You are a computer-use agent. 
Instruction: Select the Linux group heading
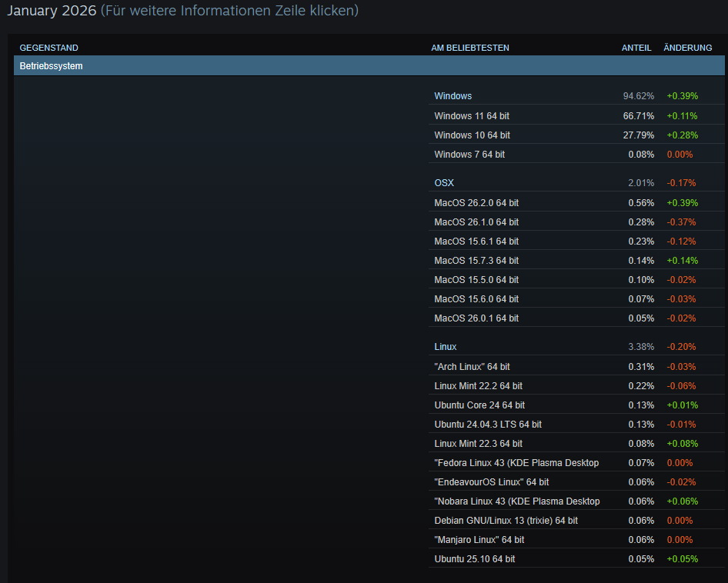446,347
